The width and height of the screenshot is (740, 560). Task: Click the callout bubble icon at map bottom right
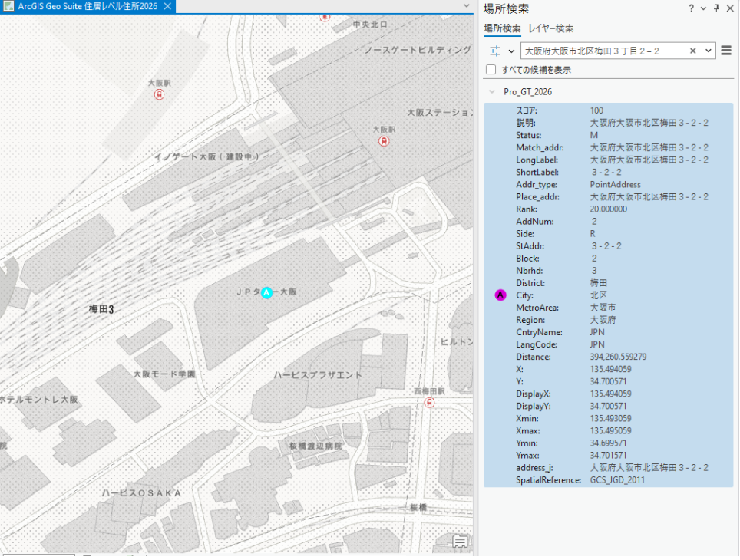(x=459, y=542)
